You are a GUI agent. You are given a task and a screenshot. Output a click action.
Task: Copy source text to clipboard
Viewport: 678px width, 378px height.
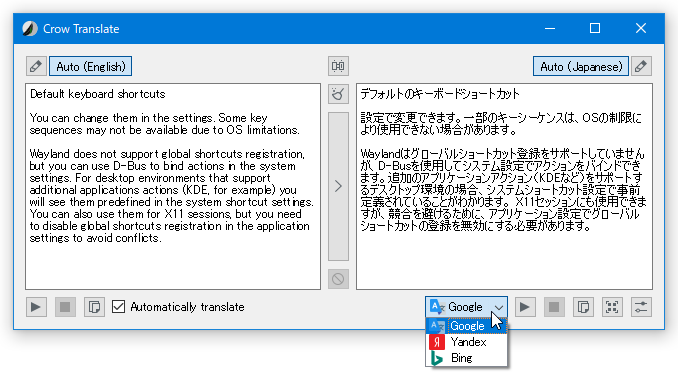pos(94,307)
